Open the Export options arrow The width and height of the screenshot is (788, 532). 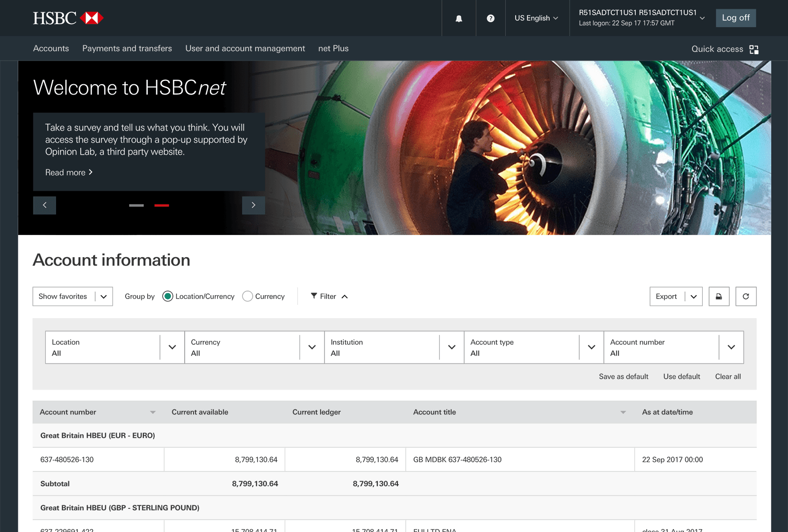(x=693, y=297)
